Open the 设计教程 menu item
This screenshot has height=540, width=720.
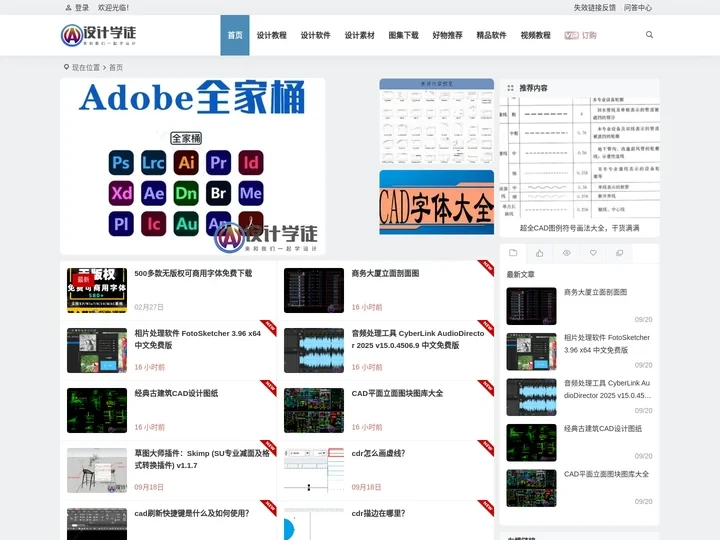271,35
